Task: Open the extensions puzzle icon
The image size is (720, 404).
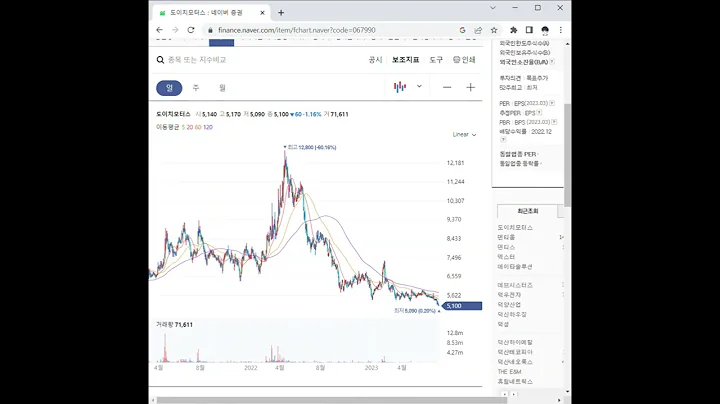Action: pos(513,30)
